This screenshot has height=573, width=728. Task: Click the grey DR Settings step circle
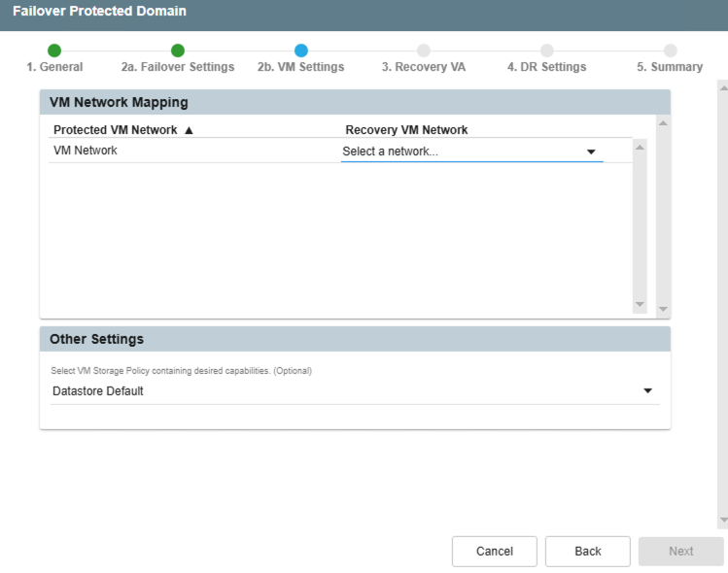pyautogui.click(x=547, y=51)
